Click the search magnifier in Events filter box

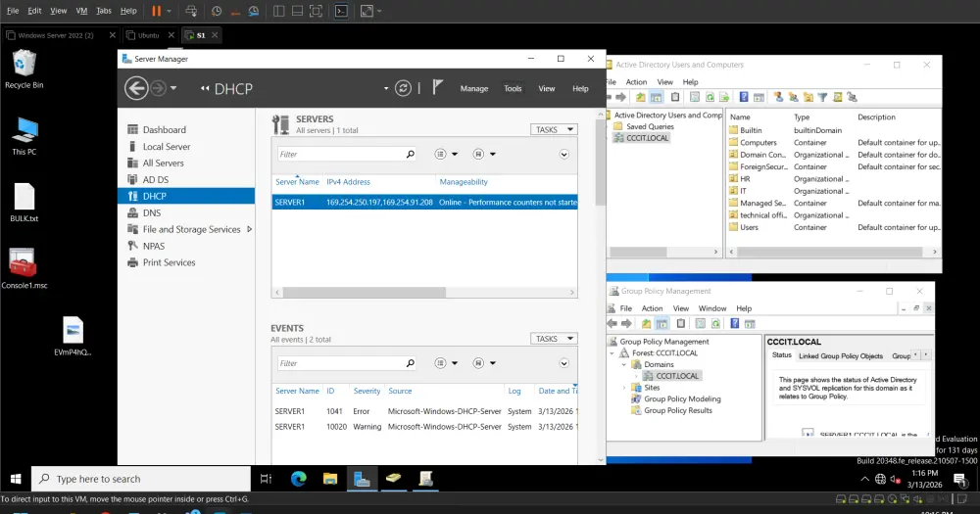pyautogui.click(x=411, y=363)
